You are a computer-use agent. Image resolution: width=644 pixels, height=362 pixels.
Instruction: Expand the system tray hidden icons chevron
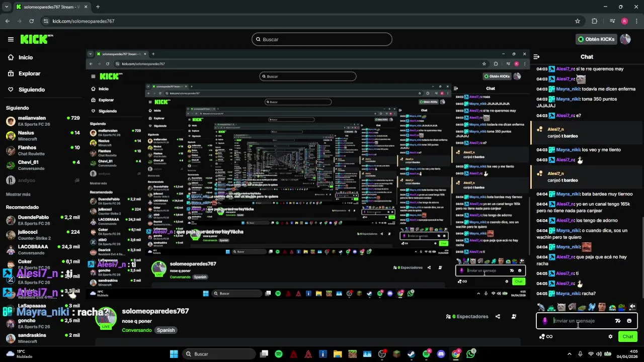pos(570,354)
